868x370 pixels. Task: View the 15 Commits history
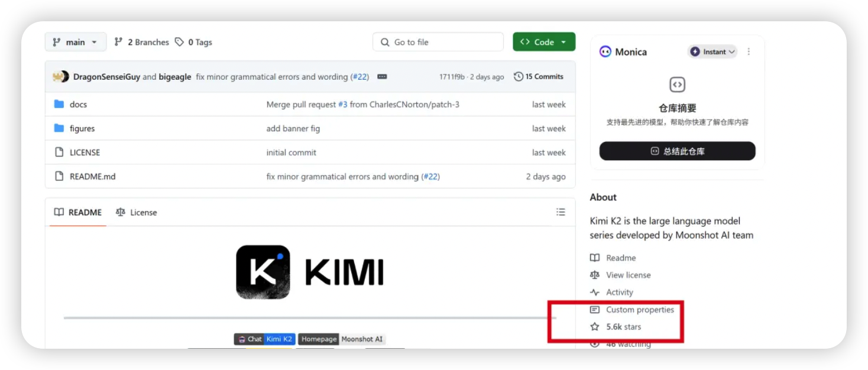click(539, 76)
